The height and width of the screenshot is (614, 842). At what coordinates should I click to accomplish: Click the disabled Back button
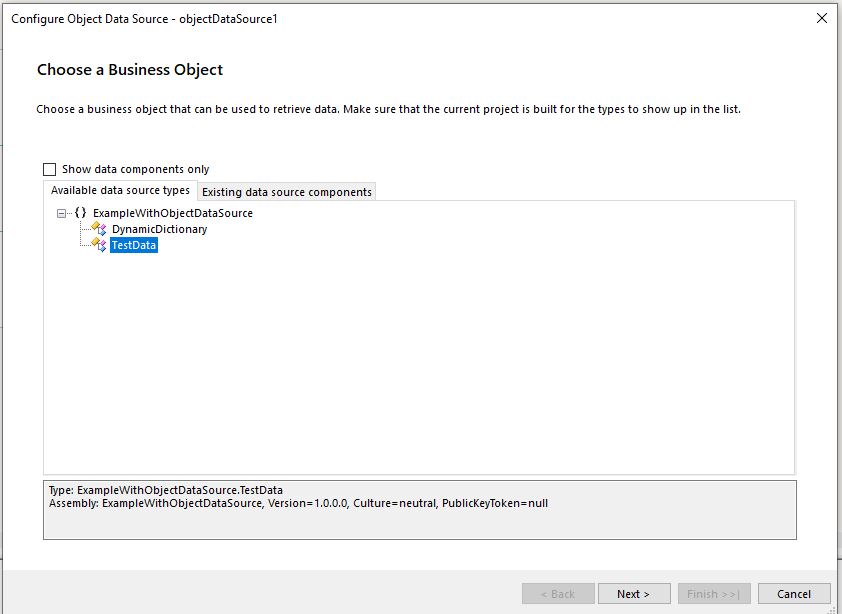558,594
